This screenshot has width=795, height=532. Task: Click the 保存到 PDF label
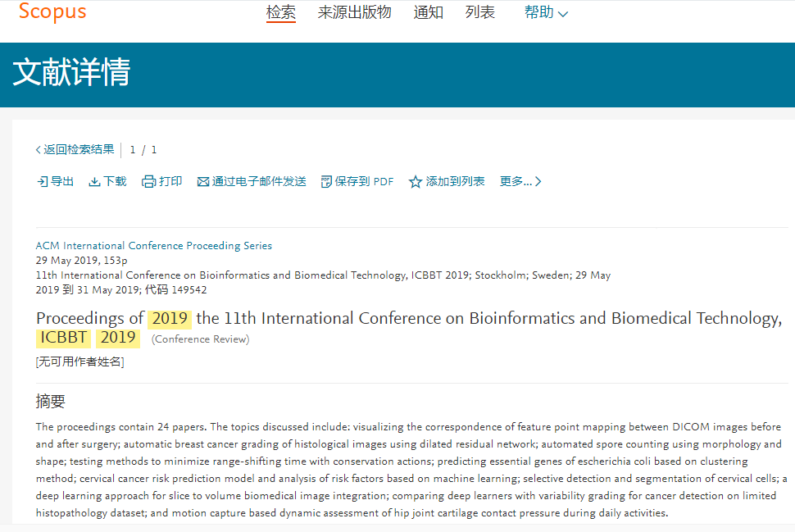point(364,181)
